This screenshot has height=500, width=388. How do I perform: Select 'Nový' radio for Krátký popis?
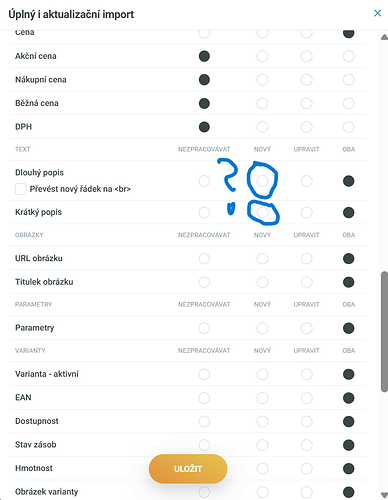262,212
